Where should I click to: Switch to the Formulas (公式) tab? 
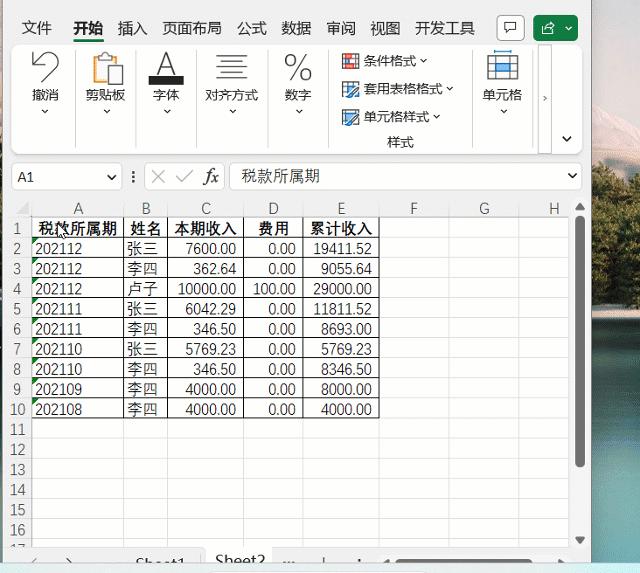tap(252, 28)
